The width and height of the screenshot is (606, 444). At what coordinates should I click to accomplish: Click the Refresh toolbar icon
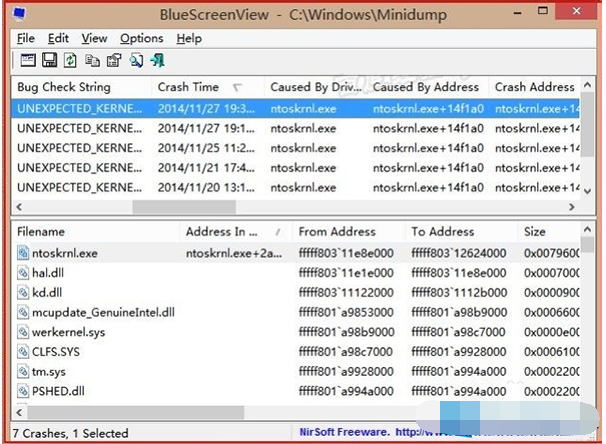tap(71, 61)
